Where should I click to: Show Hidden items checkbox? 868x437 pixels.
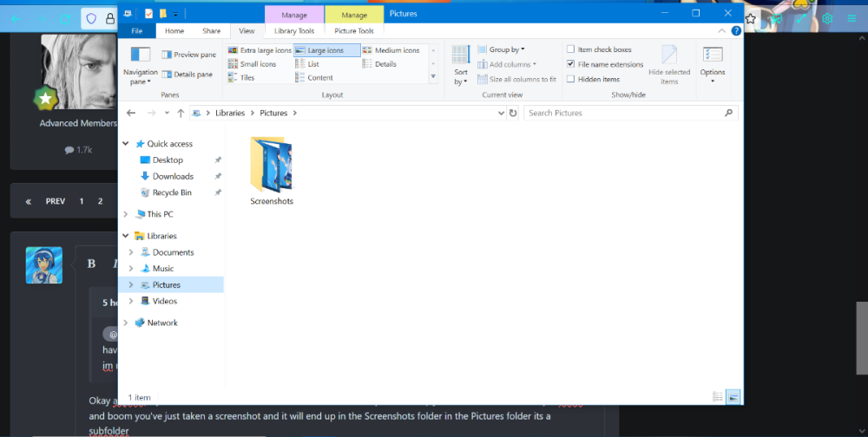(571, 79)
